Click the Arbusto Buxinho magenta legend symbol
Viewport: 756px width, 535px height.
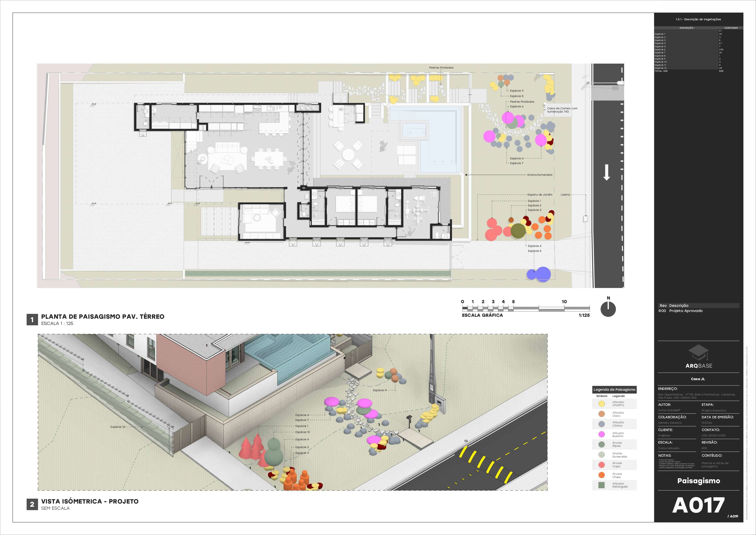(601, 435)
